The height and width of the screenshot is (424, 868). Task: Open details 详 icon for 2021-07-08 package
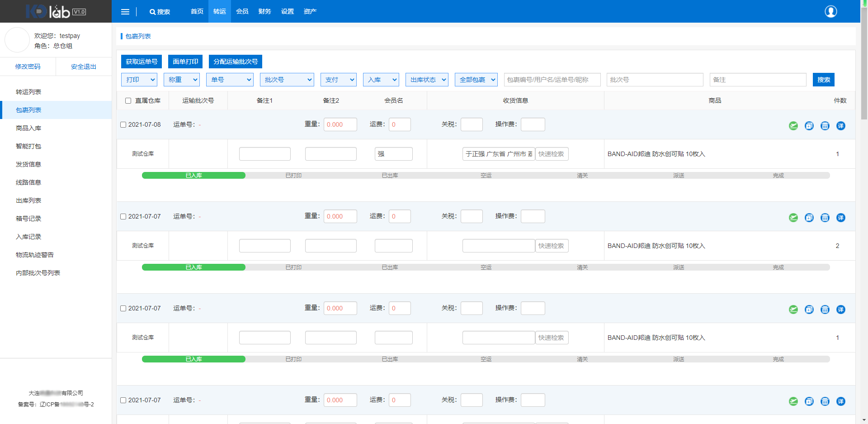(841, 126)
